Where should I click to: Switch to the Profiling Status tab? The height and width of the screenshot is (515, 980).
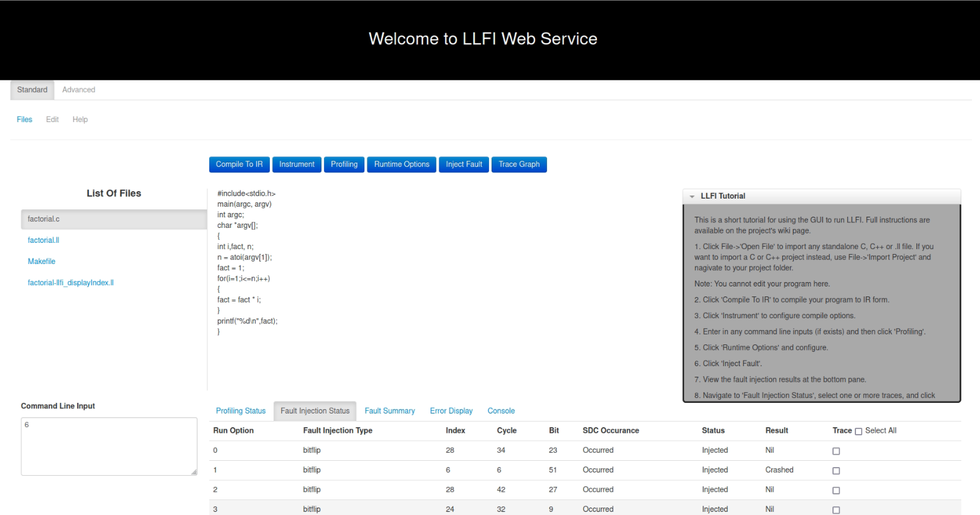point(240,411)
